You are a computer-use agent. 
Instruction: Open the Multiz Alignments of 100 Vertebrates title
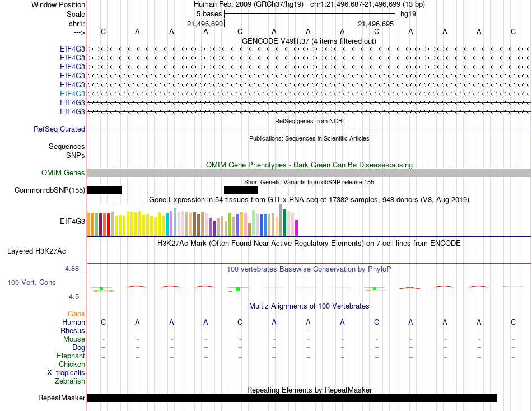pos(309,306)
